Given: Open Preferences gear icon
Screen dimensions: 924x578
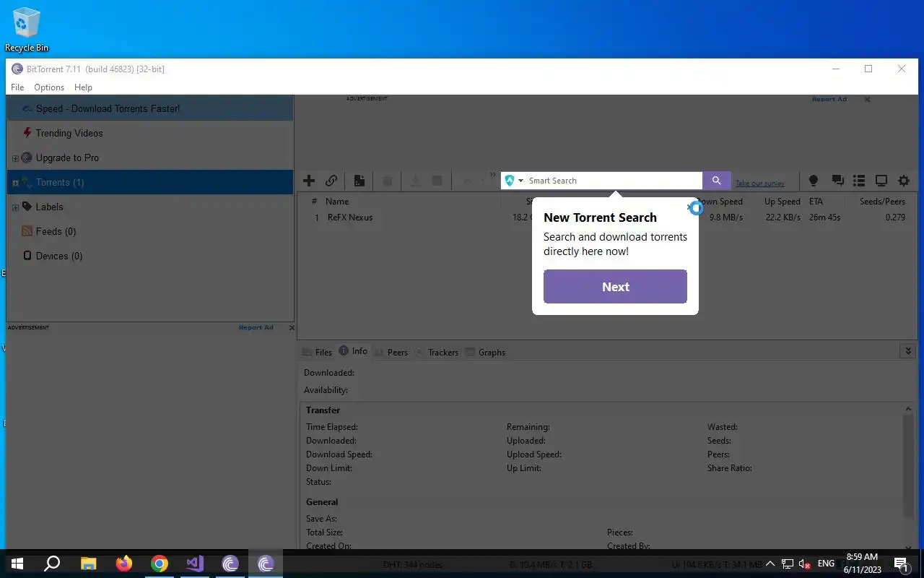Looking at the screenshot, I should (904, 181).
